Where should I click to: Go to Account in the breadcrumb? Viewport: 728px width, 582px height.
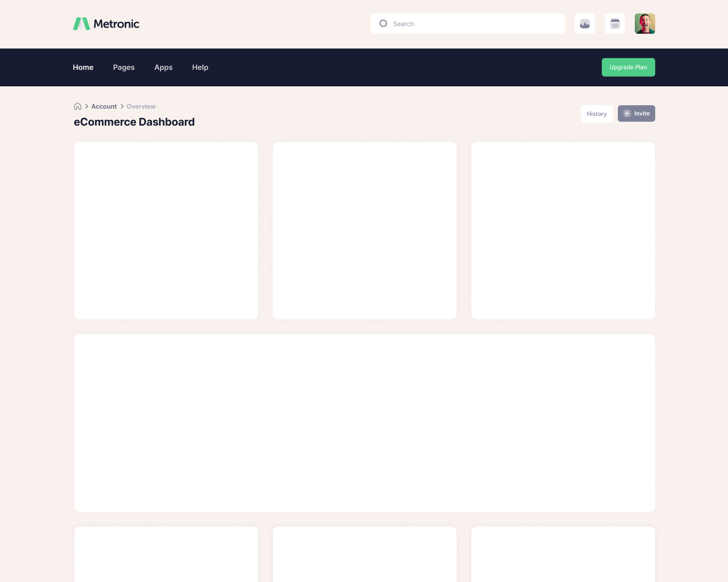click(104, 106)
